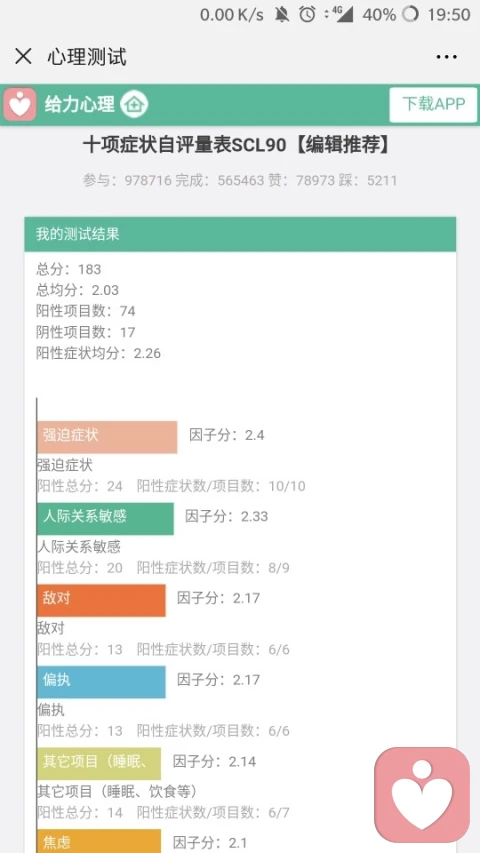The height and width of the screenshot is (853, 480).
Task: Select the orange 敌对 bar
Action: click(101, 600)
